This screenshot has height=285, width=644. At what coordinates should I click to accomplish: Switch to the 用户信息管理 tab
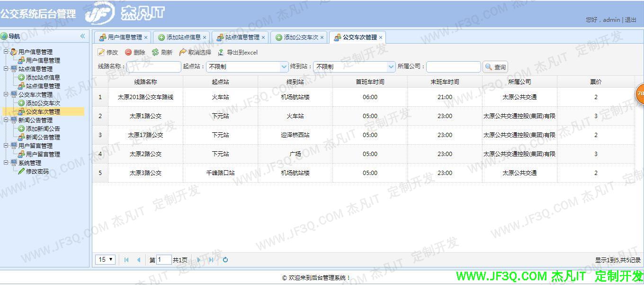pos(123,37)
